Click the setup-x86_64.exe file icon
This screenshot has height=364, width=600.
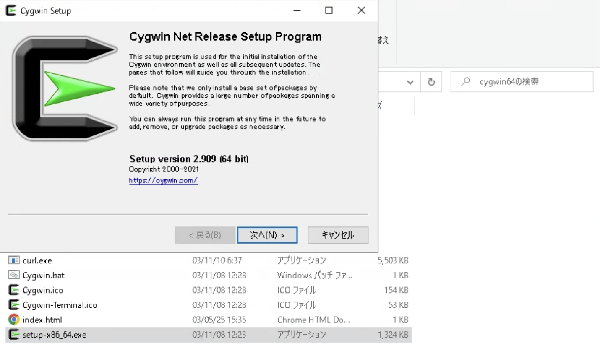tap(14, 335)
